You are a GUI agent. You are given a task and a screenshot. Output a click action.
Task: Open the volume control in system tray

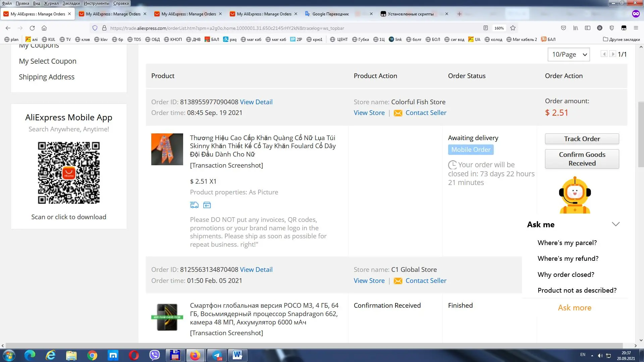click(x=600, y=355)
